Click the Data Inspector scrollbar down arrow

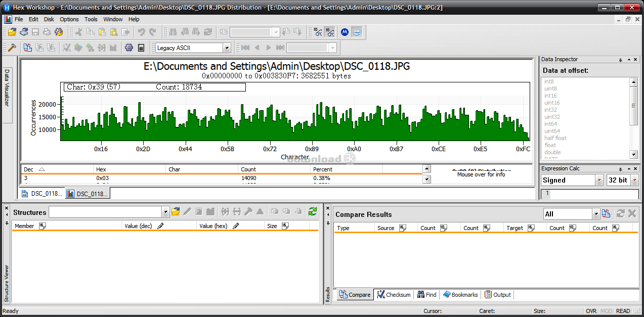pyautogui.click(x=633, y=154)
